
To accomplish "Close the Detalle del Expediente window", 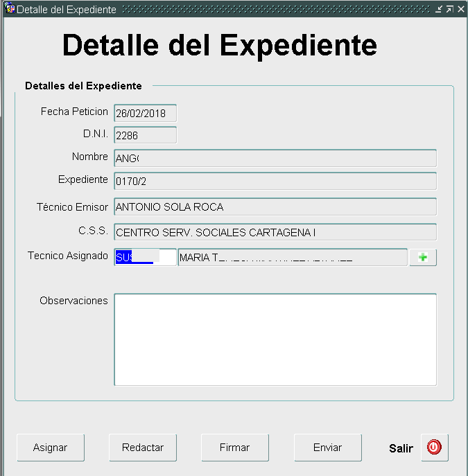I will coord(460,9).
